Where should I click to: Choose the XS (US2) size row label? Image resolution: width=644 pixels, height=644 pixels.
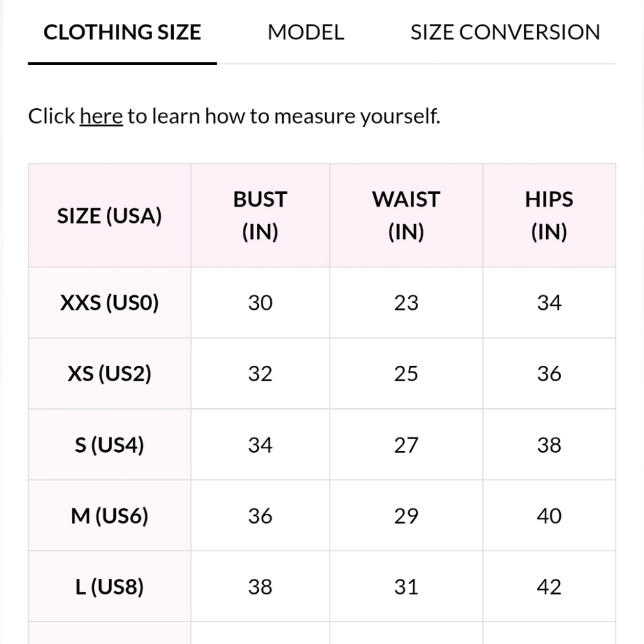pos(109,374)
